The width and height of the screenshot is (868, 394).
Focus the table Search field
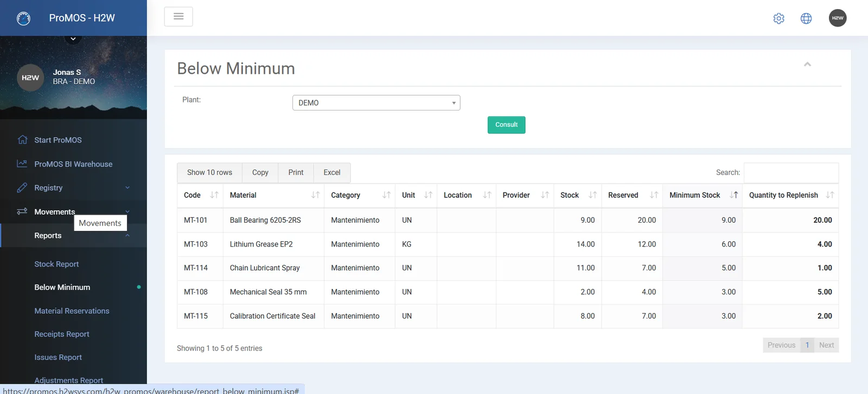(791, 173)
